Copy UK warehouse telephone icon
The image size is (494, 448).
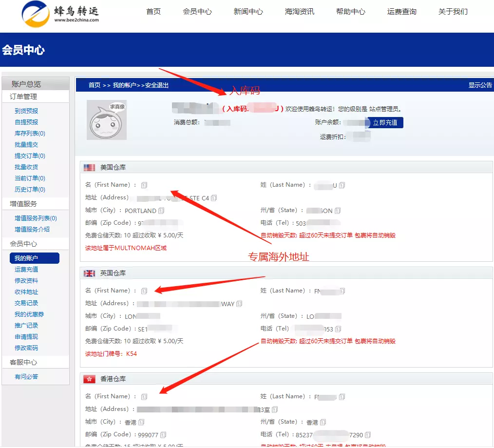pyautogui.click(x=338, y=329)
